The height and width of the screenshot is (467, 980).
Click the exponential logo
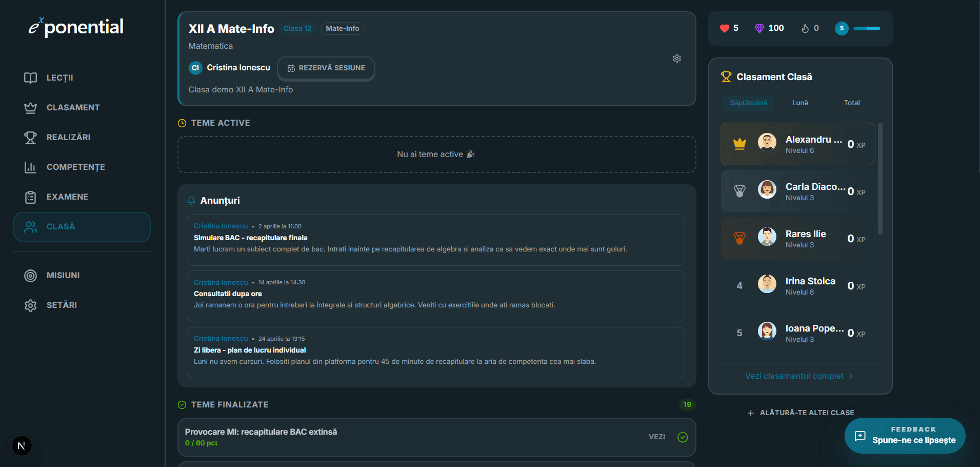pos(76,27)
